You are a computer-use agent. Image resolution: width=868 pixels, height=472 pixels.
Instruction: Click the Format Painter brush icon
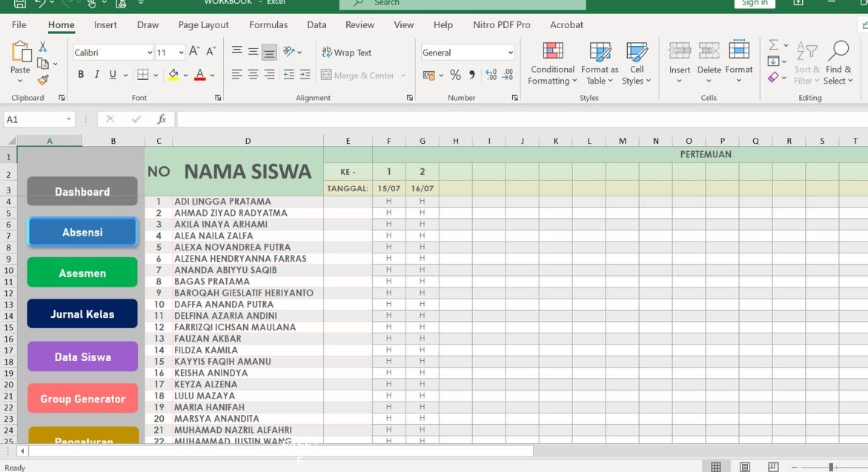(43, 80)
